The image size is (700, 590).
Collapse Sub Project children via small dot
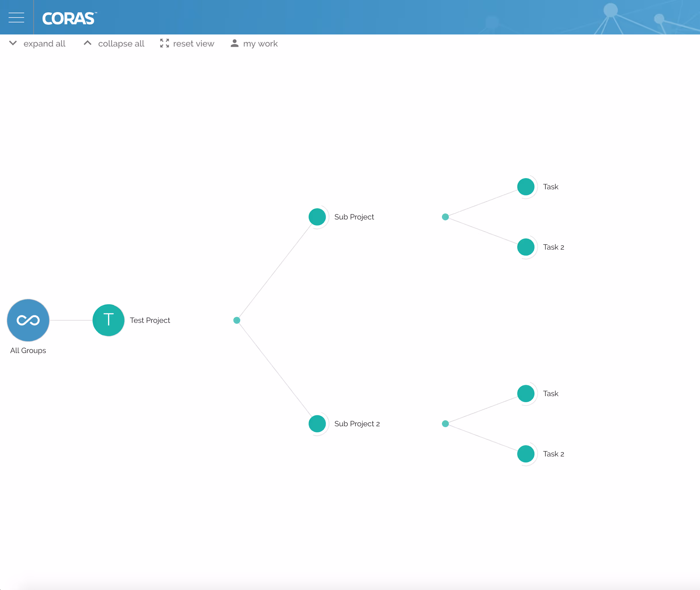click(445, 217)
